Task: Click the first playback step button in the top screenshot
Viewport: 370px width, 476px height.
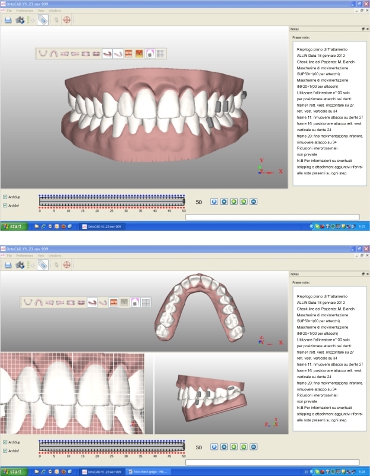Action: click(214, 202)
